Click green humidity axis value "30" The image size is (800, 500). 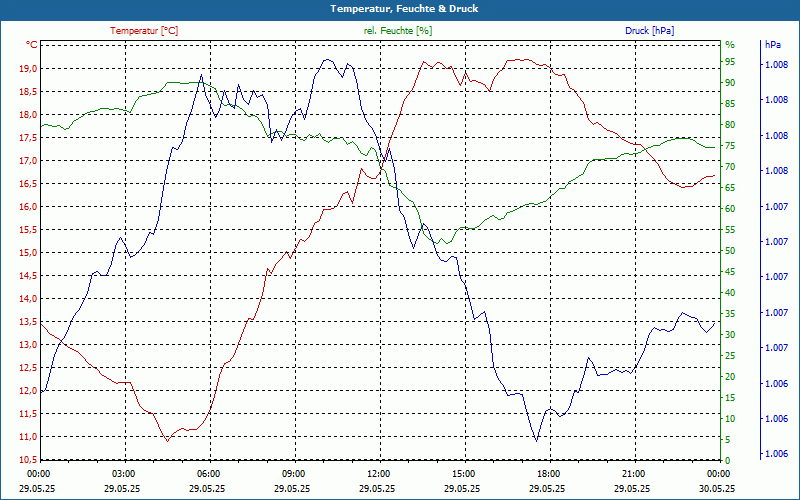click(730, 335)
